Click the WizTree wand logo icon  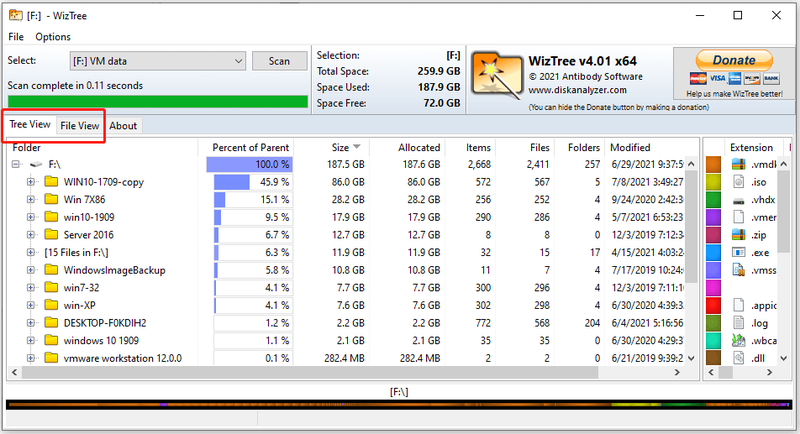click(496, 75)
